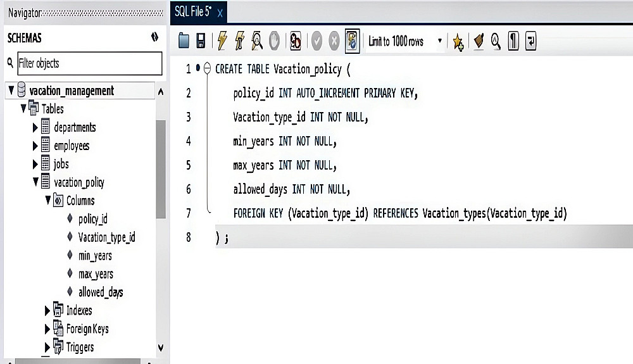This screenshot has height=364, width=633.
Task: Place cursor on 'policy_id INT AUTO_INCREMENT' line
Action: 325,93
